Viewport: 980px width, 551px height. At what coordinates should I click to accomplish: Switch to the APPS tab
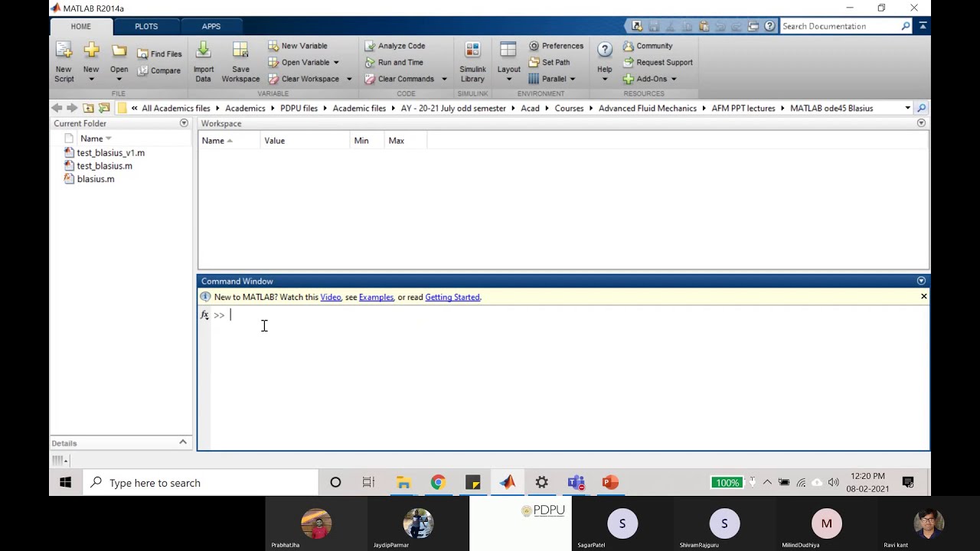pyautogui.click(x=211, y=26)
